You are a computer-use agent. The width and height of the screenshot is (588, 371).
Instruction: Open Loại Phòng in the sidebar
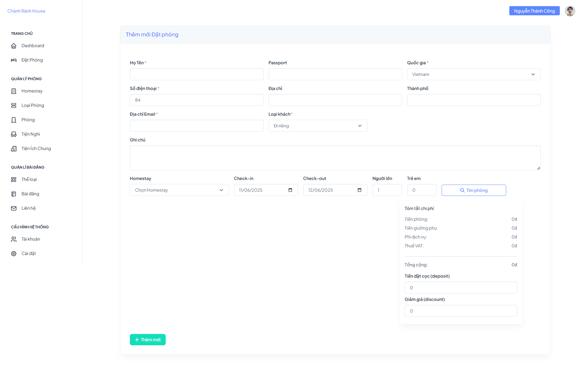33,105
